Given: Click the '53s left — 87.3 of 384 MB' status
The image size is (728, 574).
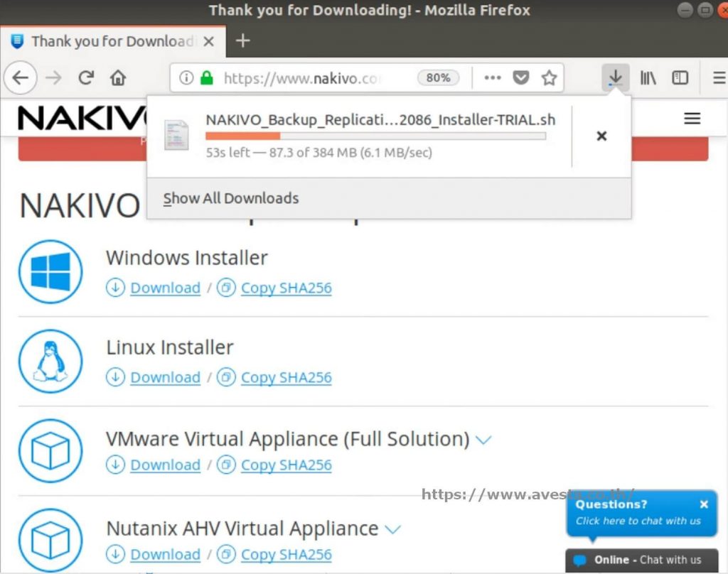Looking at the screenshot, I should click(319, 153).
